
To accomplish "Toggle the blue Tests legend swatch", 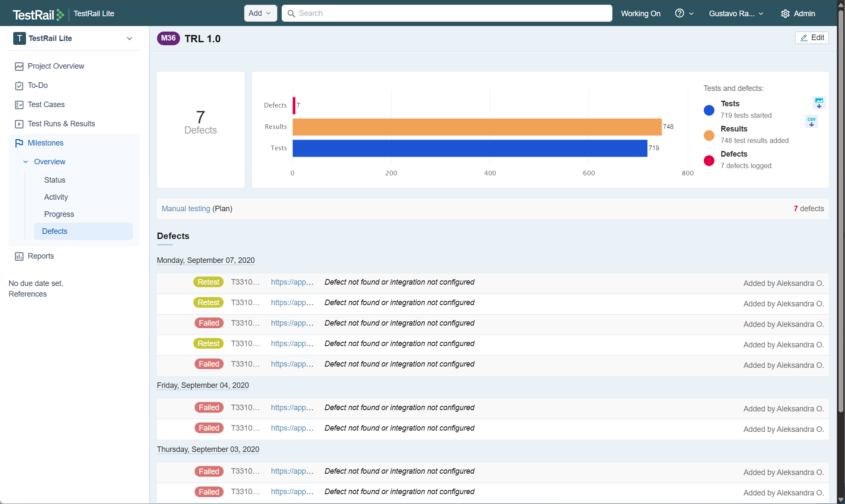I will [x=709, y=110].
